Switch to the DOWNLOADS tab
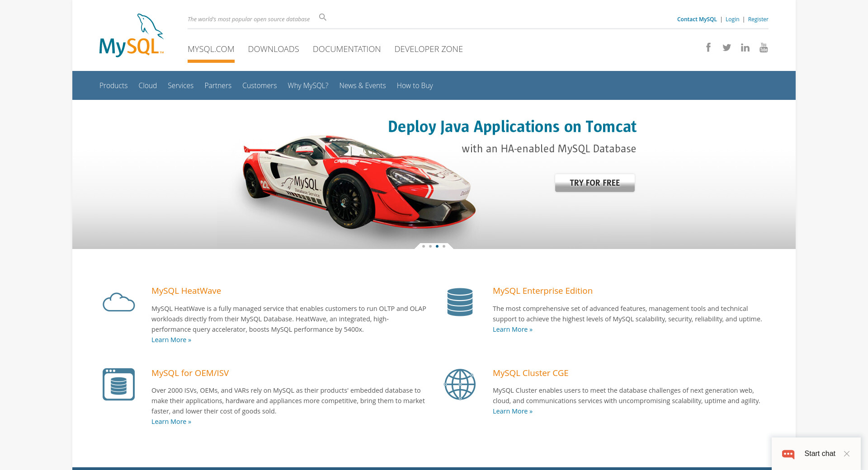This screenshot has height=470, width=868. [x=274, y=49]
